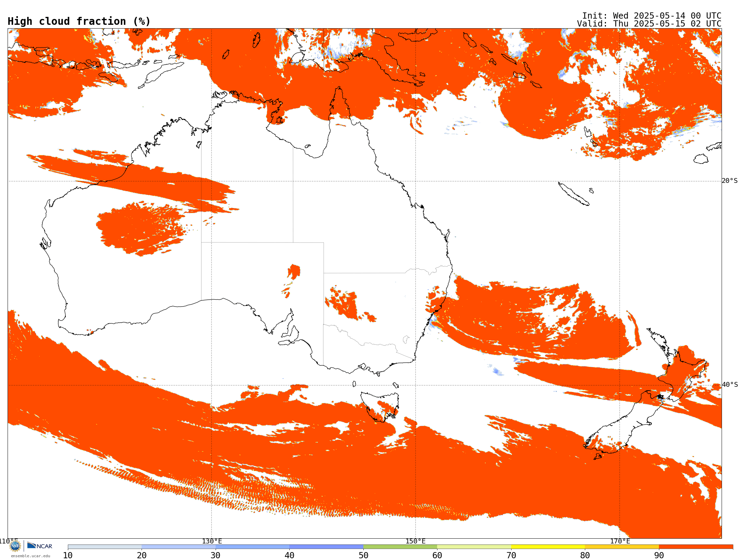
Task: Click the NCAR logo
Action: 40,546
